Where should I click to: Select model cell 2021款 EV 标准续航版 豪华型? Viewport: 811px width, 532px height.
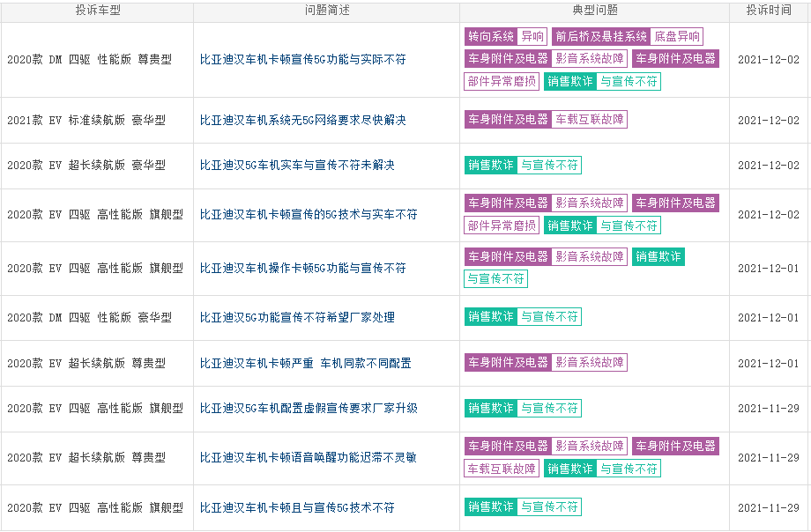click(x=86, y=120)
